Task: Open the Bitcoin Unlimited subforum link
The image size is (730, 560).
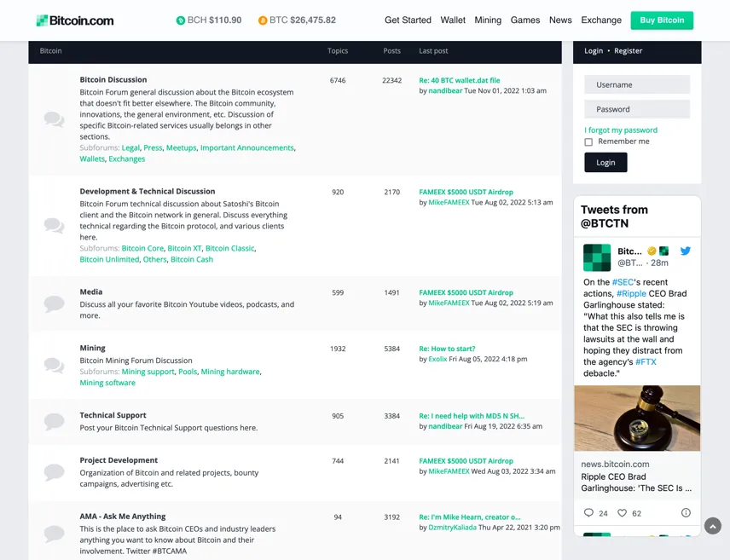Action: 109,259
